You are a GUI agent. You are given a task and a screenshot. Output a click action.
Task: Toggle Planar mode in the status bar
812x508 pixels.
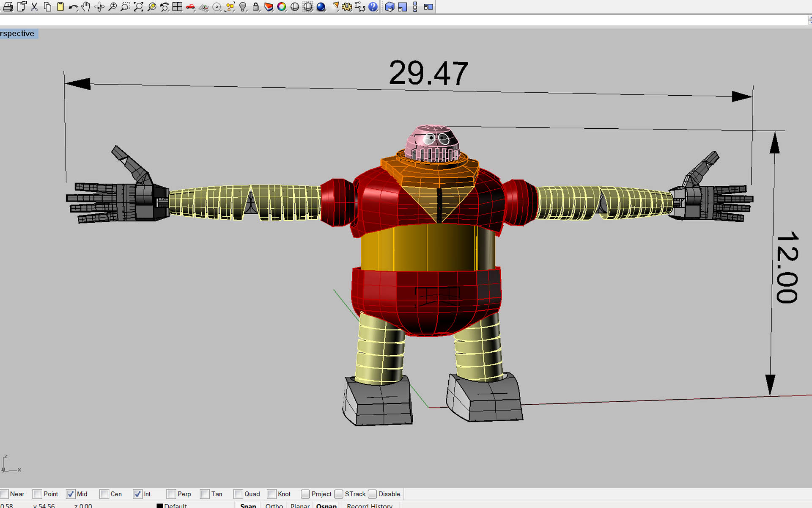click(x=300, y=505)
